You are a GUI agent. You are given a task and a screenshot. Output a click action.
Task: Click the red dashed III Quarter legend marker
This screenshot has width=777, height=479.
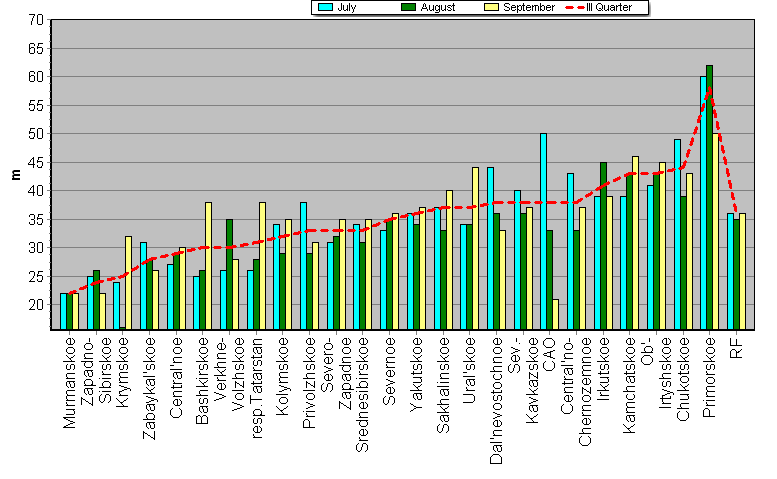(x=574, y=7)
